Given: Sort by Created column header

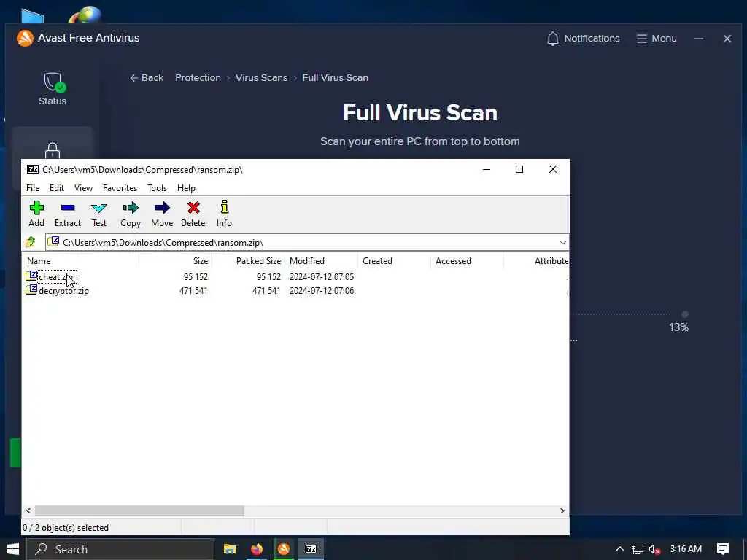Looking at the screenshot, I should tap(394, 261).
